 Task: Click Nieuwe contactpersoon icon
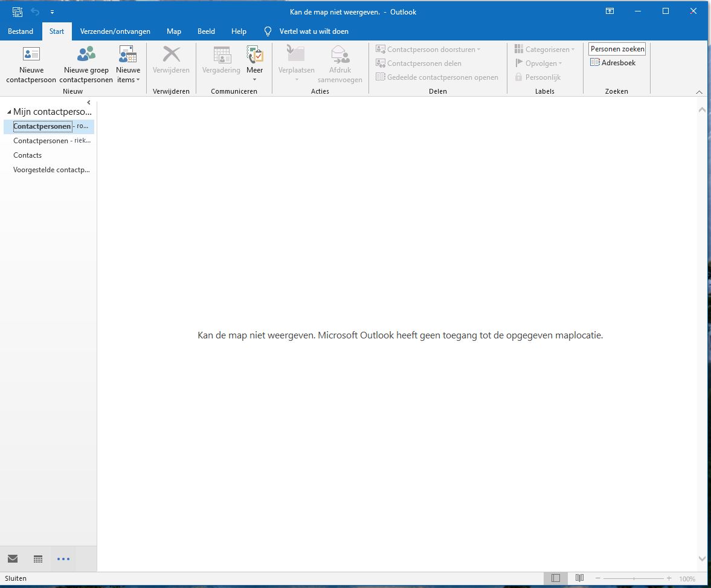coord(31,54)
